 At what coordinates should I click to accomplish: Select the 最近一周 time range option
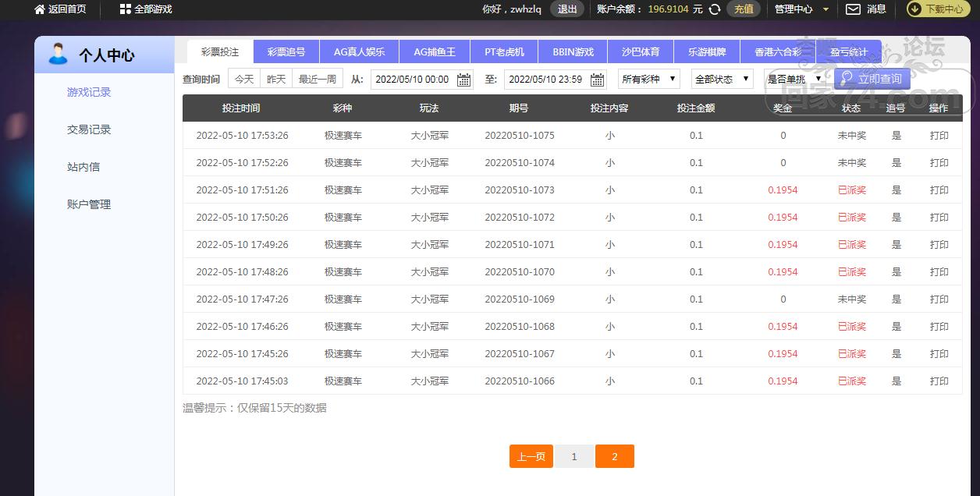coord(317,79)
